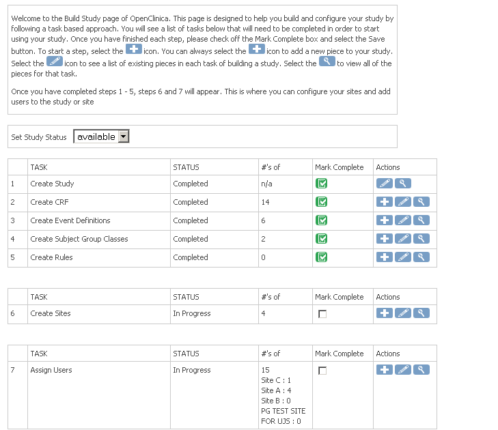Image resolution: width=498 pixels, height=430 pixels.
Task: Uncheck Mark Complete for Create Study
Action: [x=321, y=184]
